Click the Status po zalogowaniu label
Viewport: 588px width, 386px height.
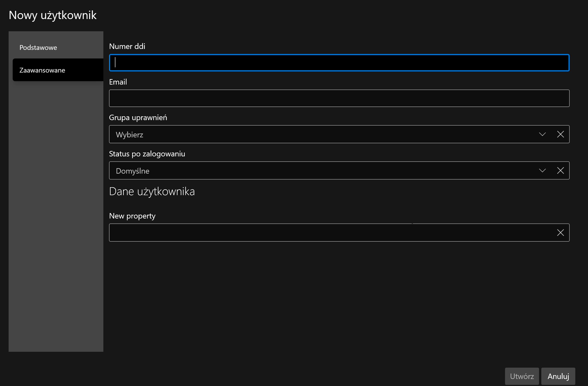tap(147, 154)
